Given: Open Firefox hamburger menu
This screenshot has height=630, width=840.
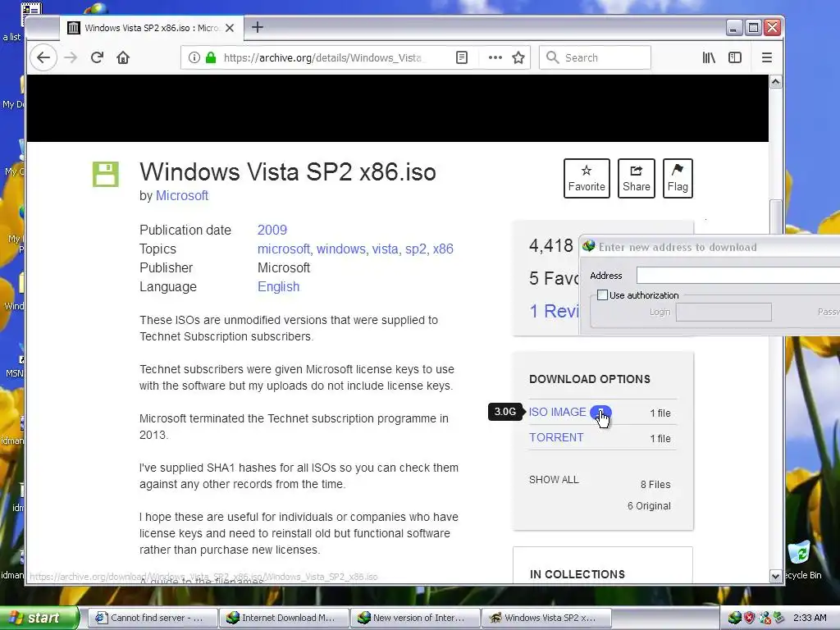Looking at the screenshot, I should (x=767, y=57).
